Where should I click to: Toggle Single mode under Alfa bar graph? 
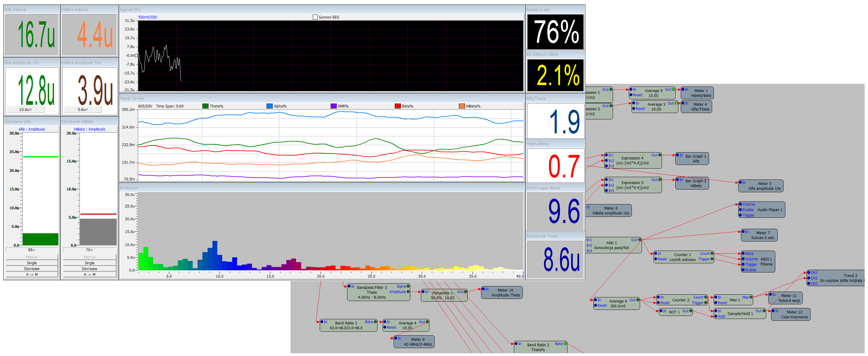[x=32, y=263]
